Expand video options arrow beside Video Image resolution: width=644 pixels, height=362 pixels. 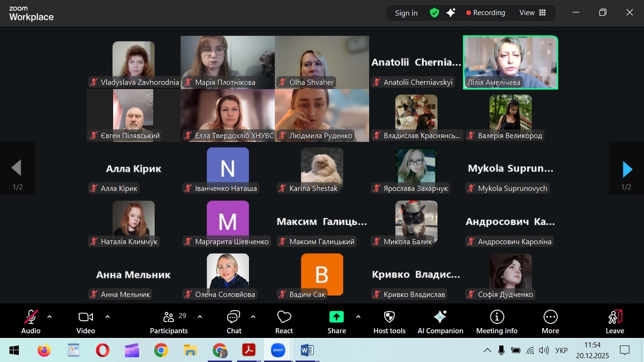(x=107, y=317)
